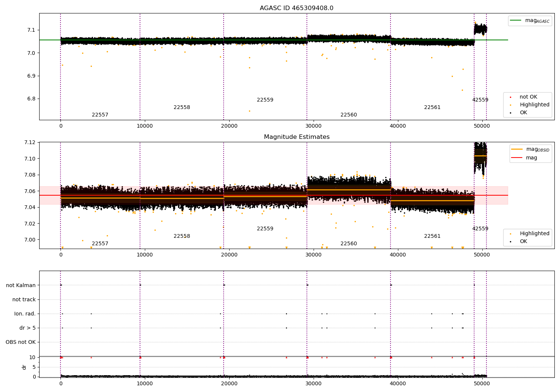Click x-tick 50000 under the bottom plot
This screenshot has width=560, height=392.
pos(482,384)
